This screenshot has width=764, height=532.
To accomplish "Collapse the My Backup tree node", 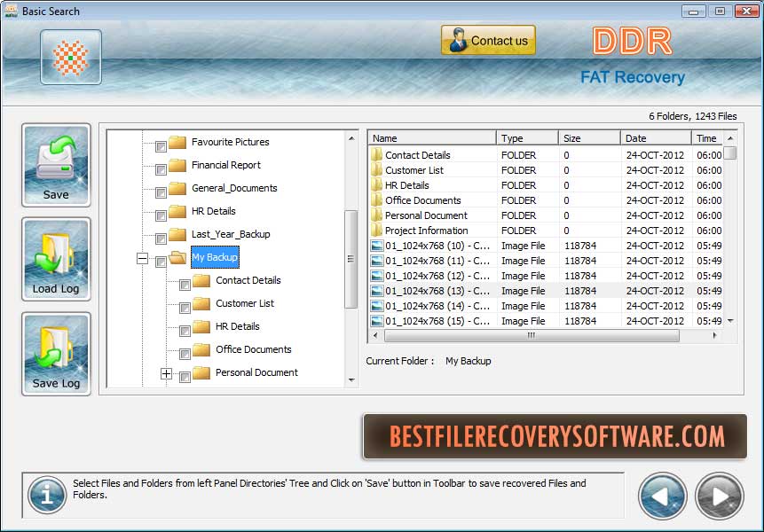I will (142, 258).
